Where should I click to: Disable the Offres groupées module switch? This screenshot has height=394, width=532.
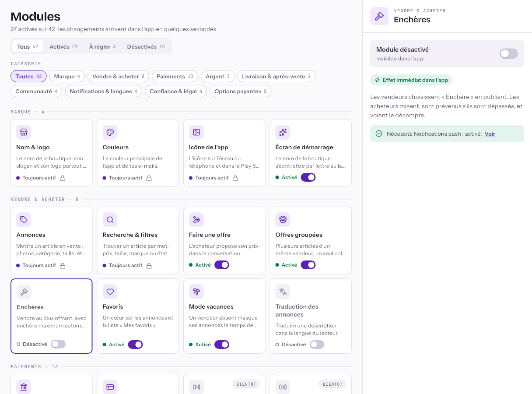(x=308, y=265)
